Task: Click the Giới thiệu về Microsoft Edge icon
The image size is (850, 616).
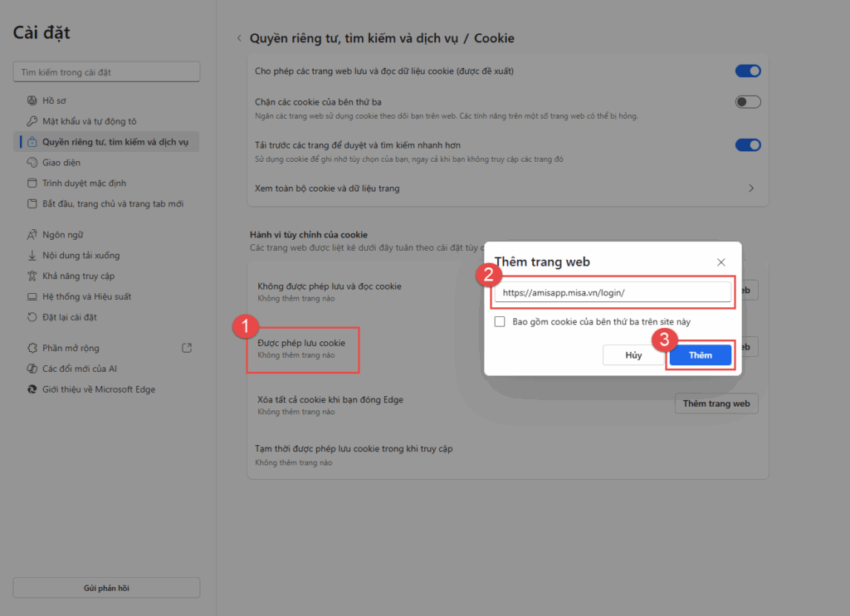Action: pyautogui.click(x=32, y=389)
